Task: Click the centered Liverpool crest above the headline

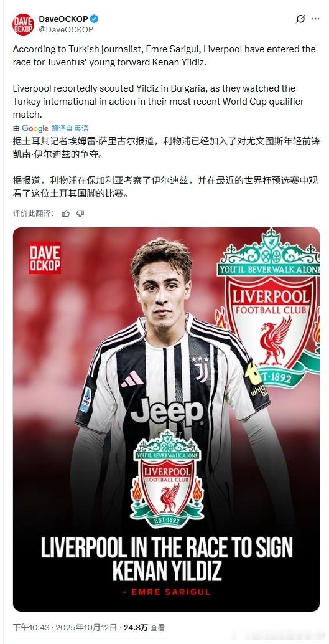Action: (x=167, y=478)
